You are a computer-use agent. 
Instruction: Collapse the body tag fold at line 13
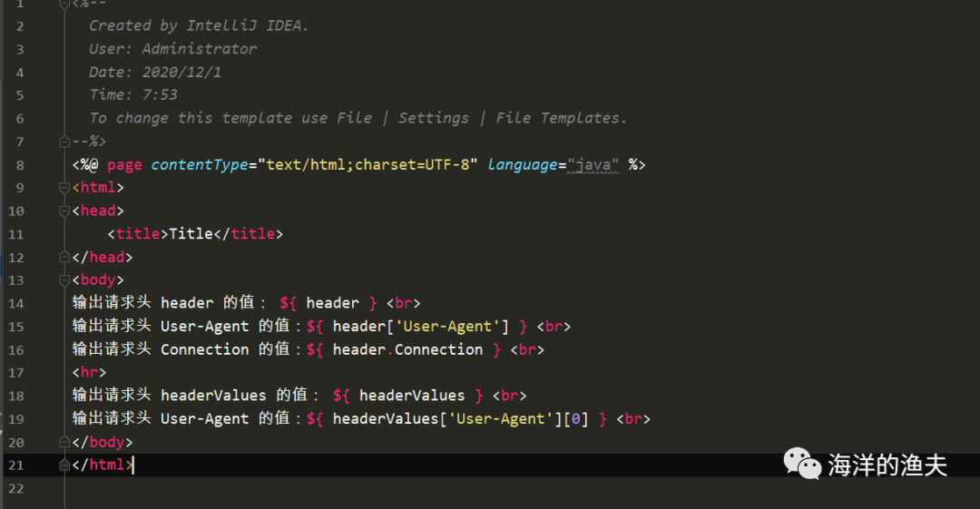coord(64,280)
